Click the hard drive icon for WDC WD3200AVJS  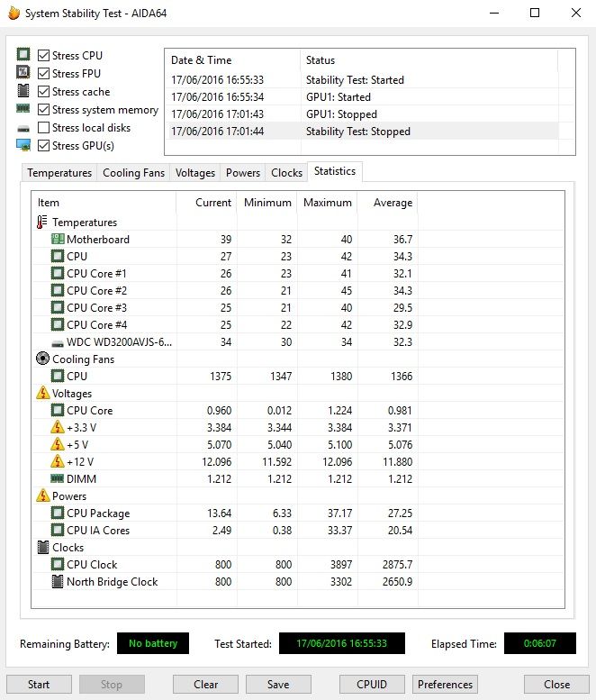pyautogui.click(x=58, y=342)
